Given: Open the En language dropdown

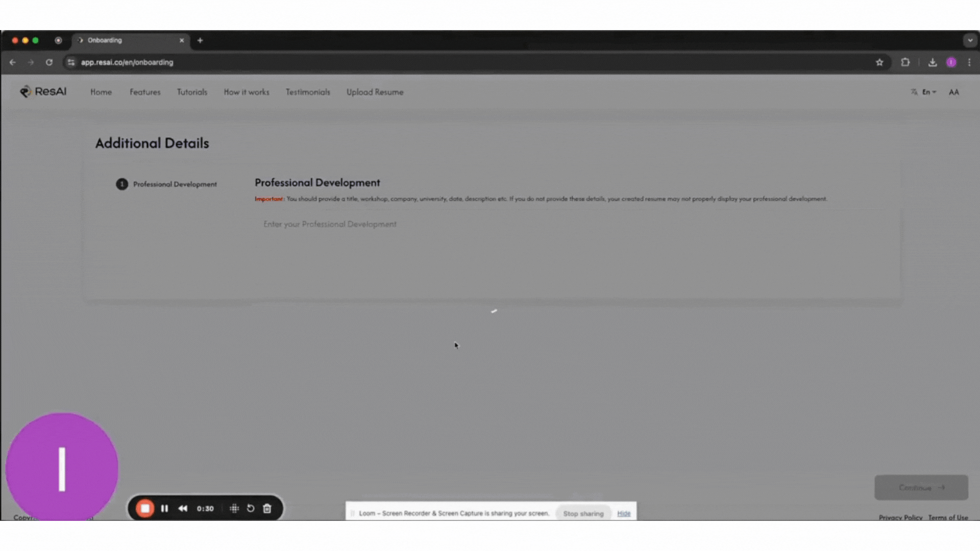Looking at the screenshot, I should pyautogui.click(x=926, y=92).
